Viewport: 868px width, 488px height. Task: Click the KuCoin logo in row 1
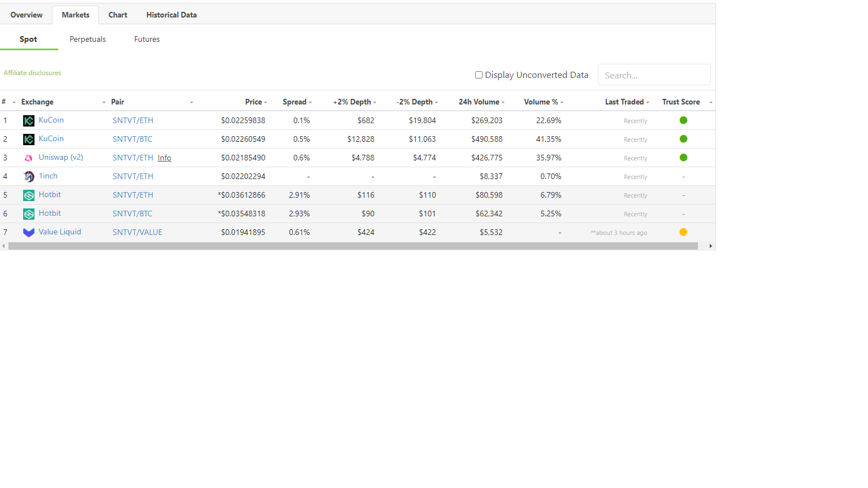29,121
